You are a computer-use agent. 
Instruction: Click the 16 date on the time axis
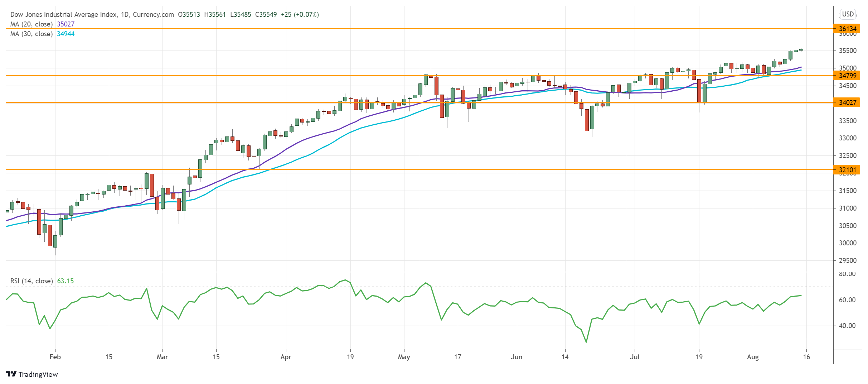coord(806,357)
